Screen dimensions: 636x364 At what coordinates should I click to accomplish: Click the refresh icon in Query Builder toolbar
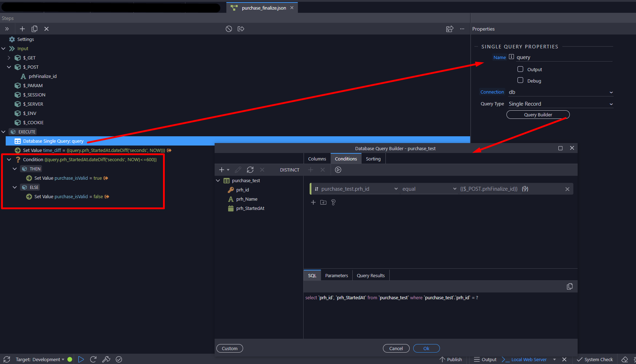(250, 170)
